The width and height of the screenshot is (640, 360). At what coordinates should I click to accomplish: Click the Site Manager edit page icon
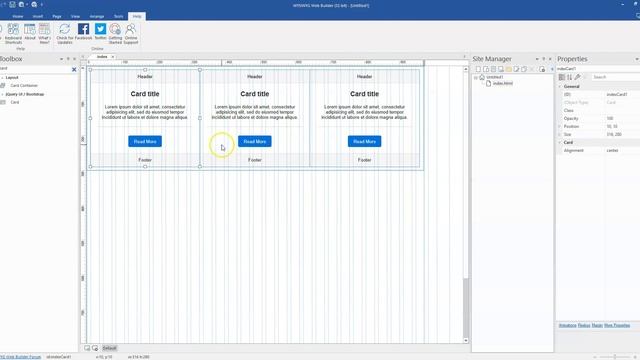pos(516,69)
